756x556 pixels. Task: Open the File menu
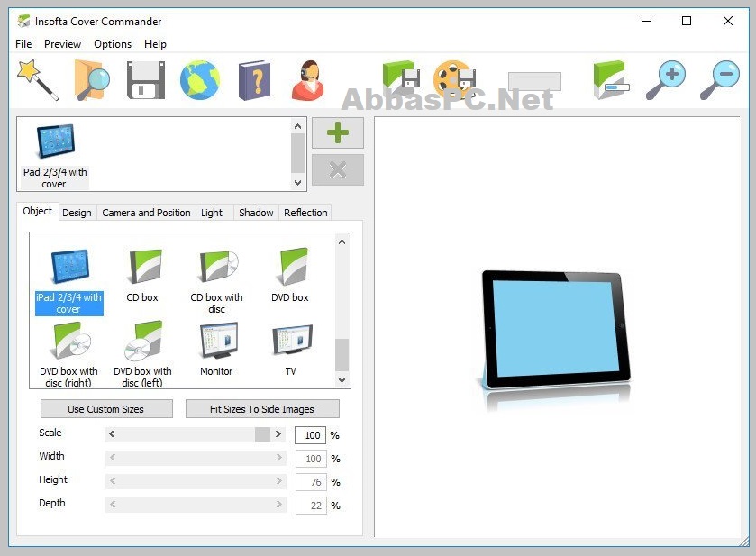tap(23, 44)
